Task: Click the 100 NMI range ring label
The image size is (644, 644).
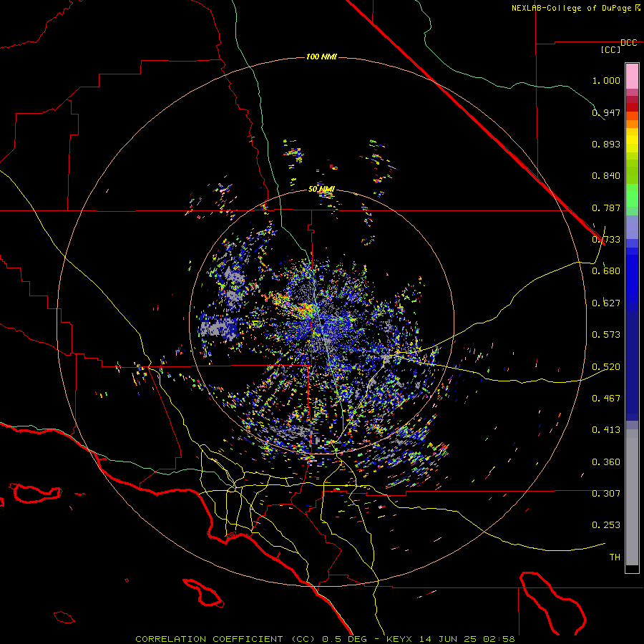Action: pos(321,57)
